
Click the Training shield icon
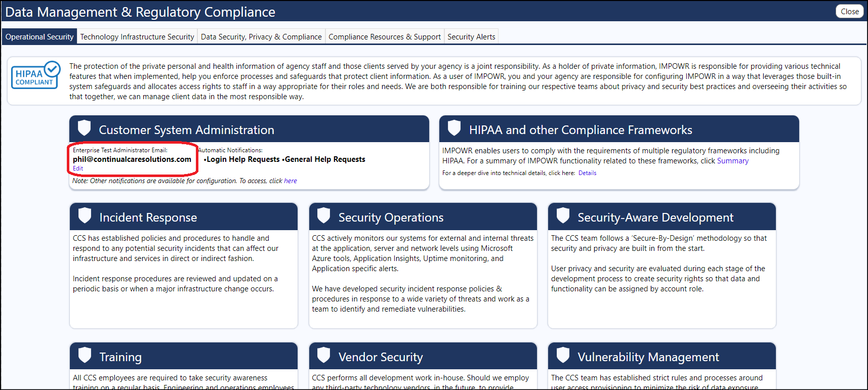pyautogui.click(x=85, y=355)
